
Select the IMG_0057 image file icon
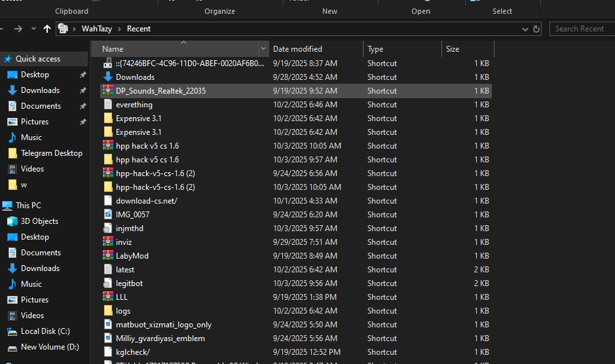108,215
